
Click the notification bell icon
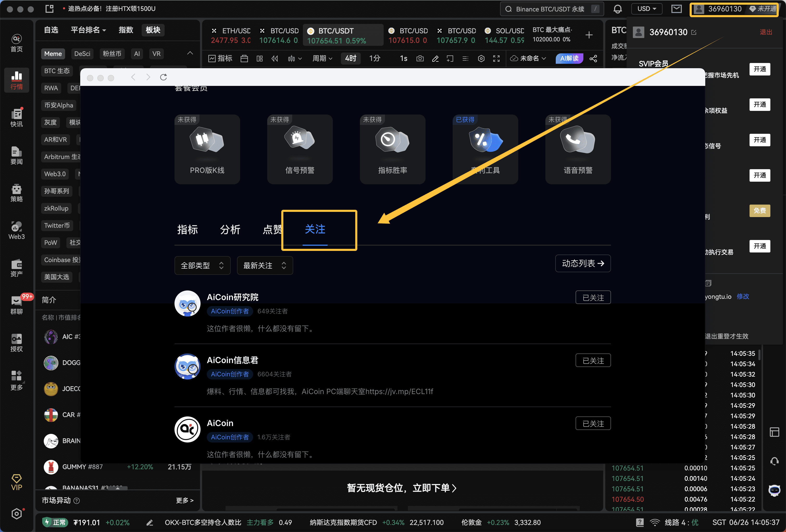617,9
